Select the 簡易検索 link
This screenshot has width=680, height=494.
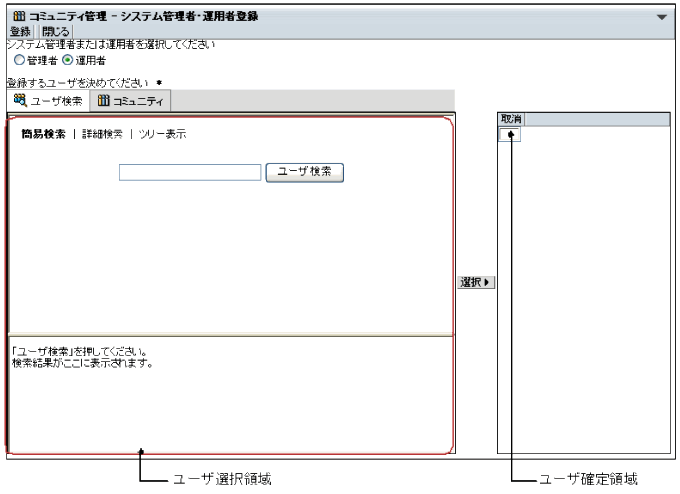43,134
